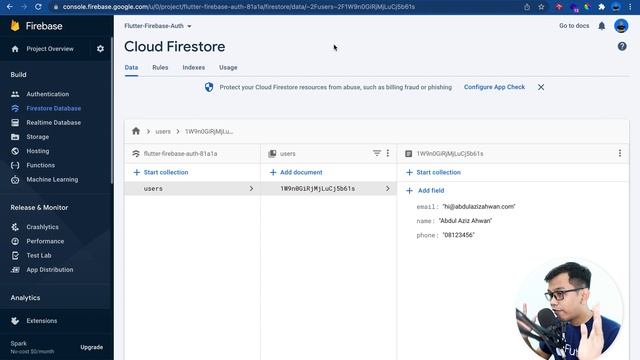Click the Upgrade plan button
The width and height of the screenshot is (640, 360).
(x=91, y=347)
